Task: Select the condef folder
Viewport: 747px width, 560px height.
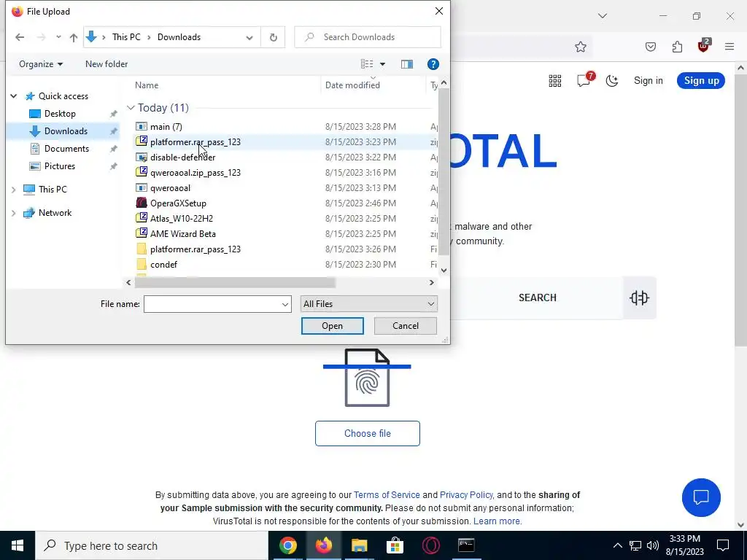Action: (163, 264)
